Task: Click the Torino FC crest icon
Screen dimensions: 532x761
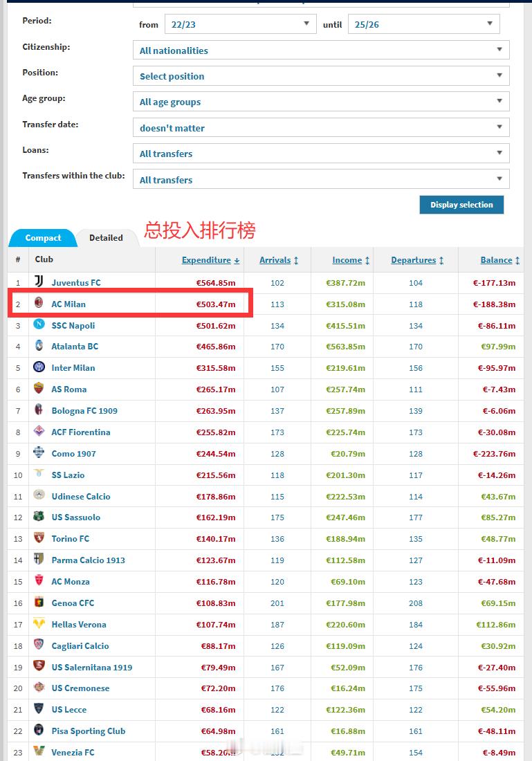Action: click(39, 538)
